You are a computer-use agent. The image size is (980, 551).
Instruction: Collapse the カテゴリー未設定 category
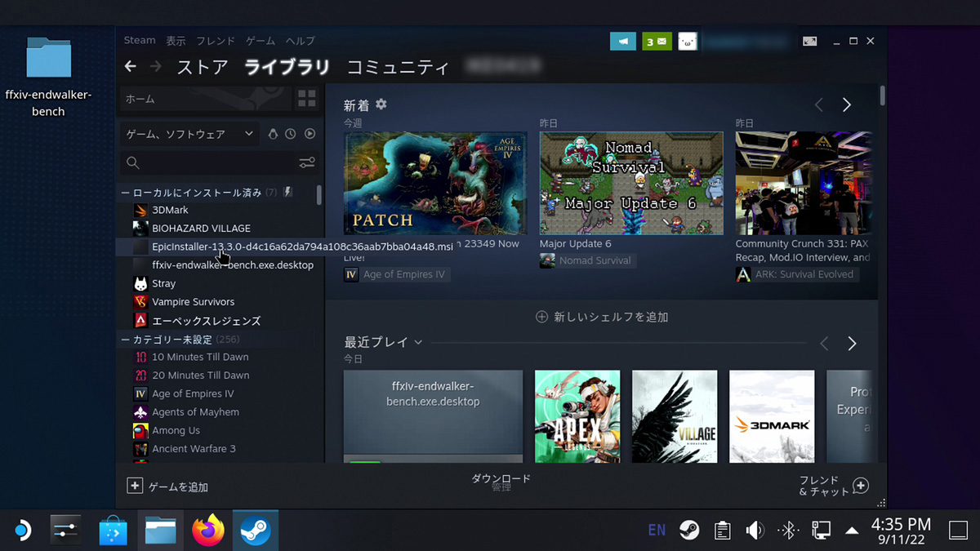125,340
